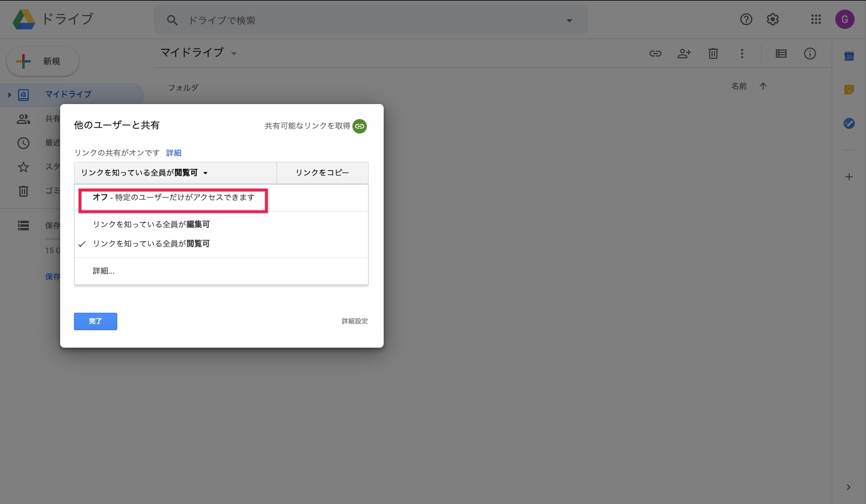Click the 詳細設定 link
The width and height of the screenshot is (866, 504).
(355, 321)
